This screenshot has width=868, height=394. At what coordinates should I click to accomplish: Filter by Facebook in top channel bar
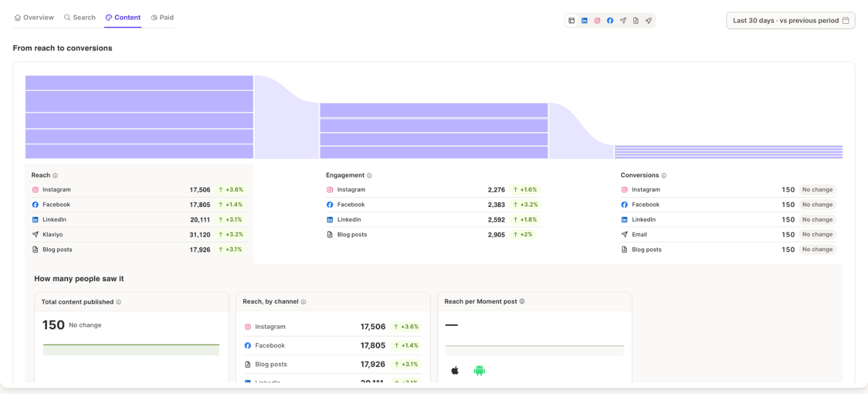point(610,20)
